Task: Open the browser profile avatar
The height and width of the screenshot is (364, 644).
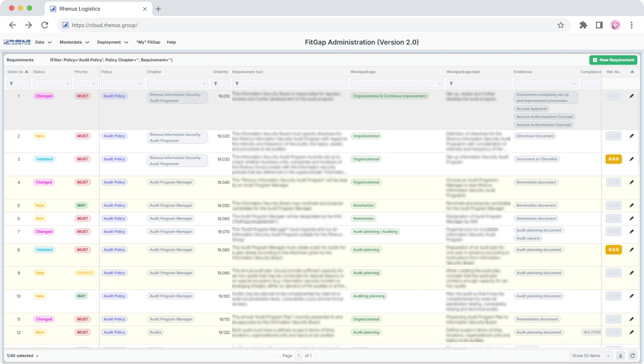Action: [616, 25]
